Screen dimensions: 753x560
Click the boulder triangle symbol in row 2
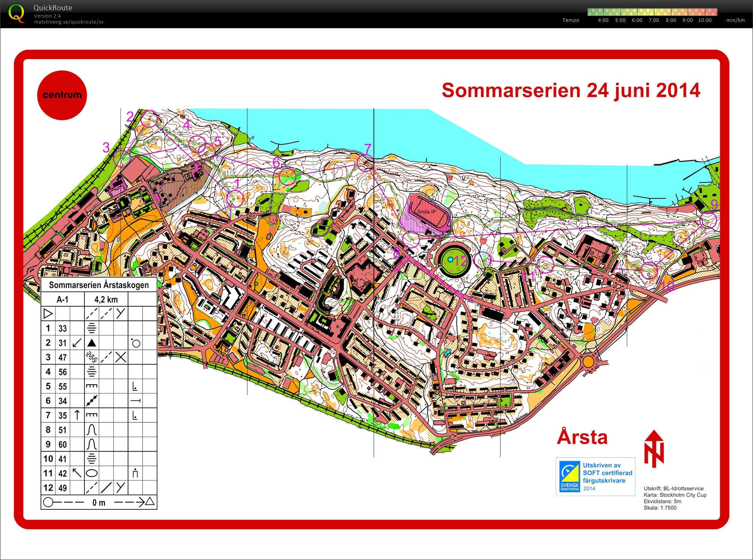(x=91, y=343)
